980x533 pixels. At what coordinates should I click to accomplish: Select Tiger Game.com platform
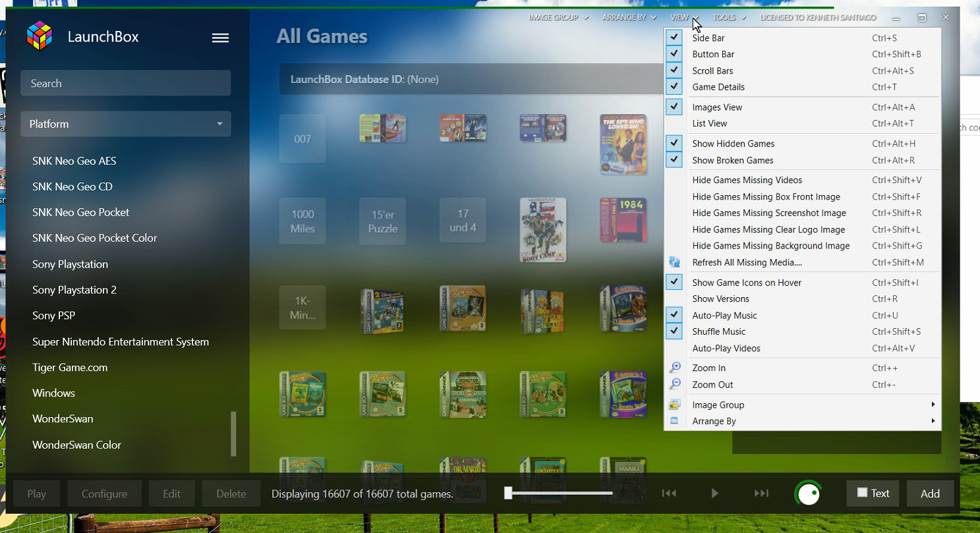(70, 367)
